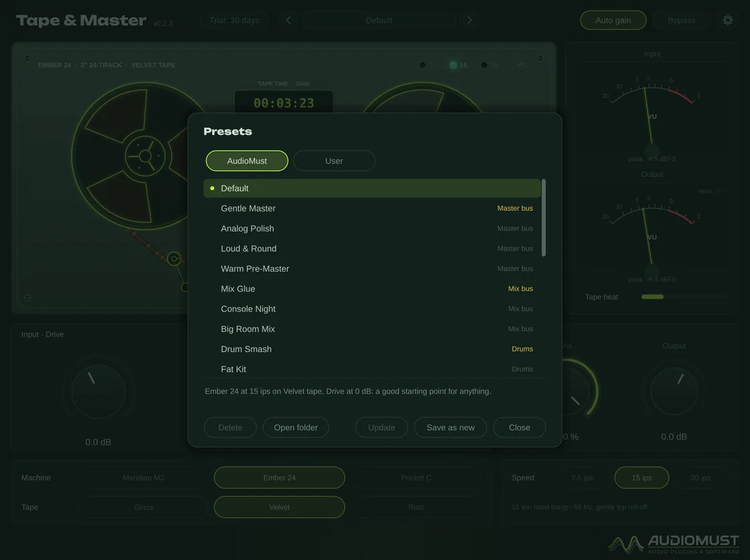750x560 pixels.
Task: Click the Delete preset button
Action: (230, 427)
